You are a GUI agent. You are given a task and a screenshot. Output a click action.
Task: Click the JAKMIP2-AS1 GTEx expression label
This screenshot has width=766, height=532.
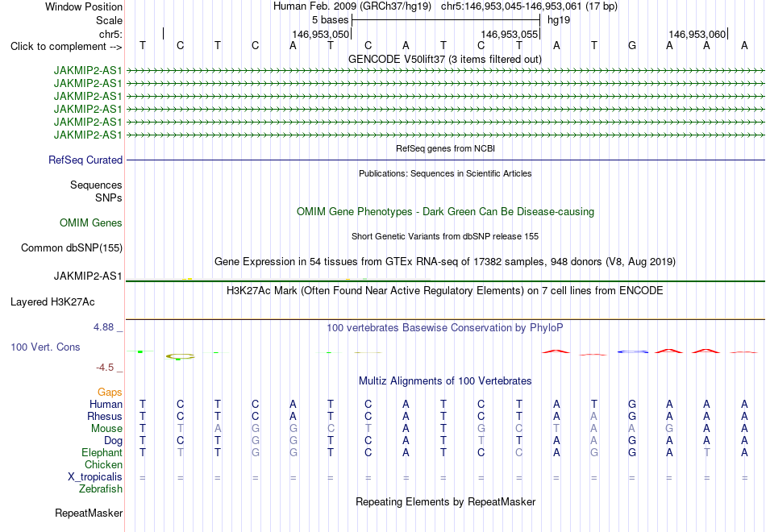click(88, 276)
